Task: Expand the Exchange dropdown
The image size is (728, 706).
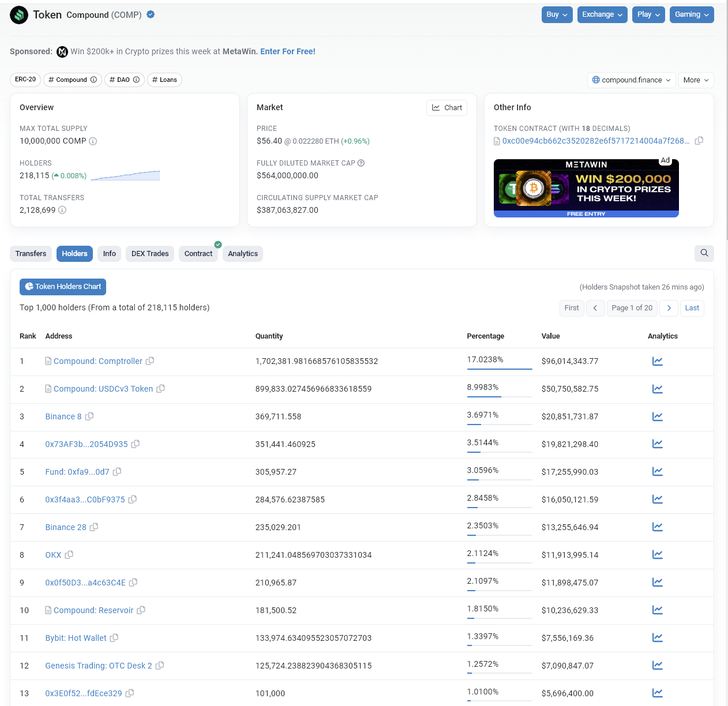Action: click(x=603, y=14)
